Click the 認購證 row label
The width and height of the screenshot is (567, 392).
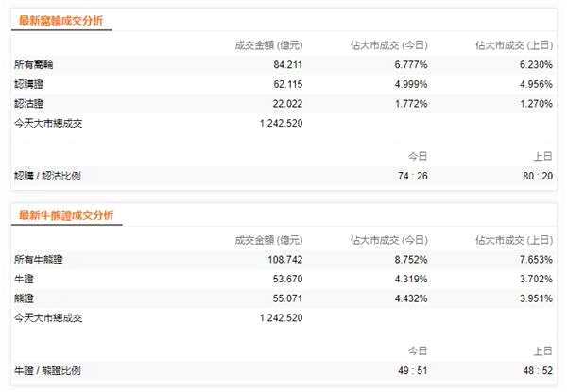29,84
